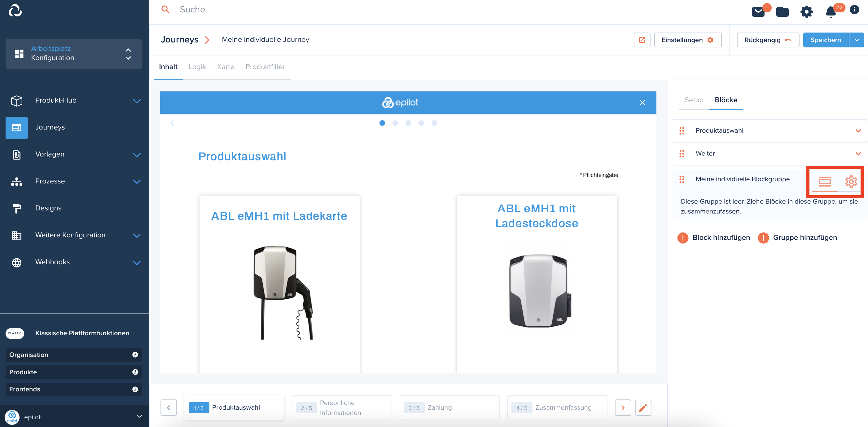Viewport: 868px width, 427px height.
Task: Expand the Produkt-Hub menu chevron
Action: tap(137, 101)
